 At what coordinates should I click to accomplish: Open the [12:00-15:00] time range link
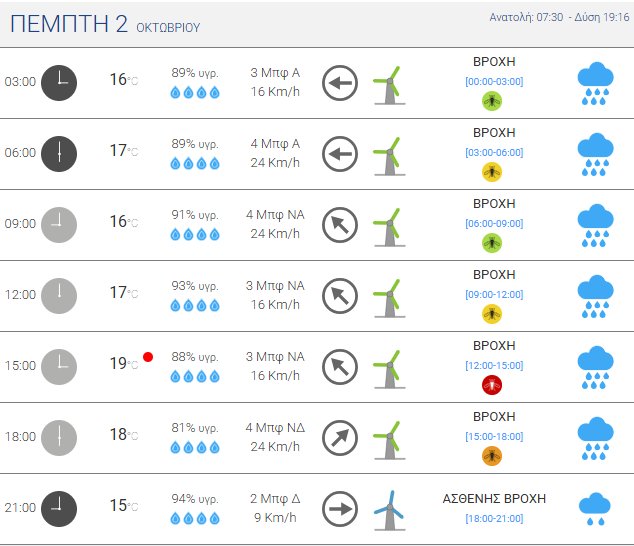click(494, 366)
